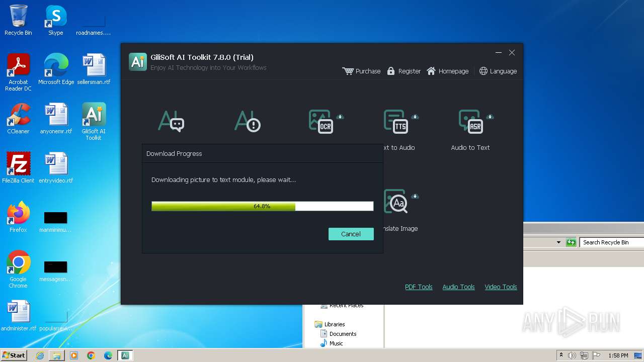Select entryvideo.rtf desktop file
Image resolution: width=644 pixels, height=362 pixels.
[56, 168]
